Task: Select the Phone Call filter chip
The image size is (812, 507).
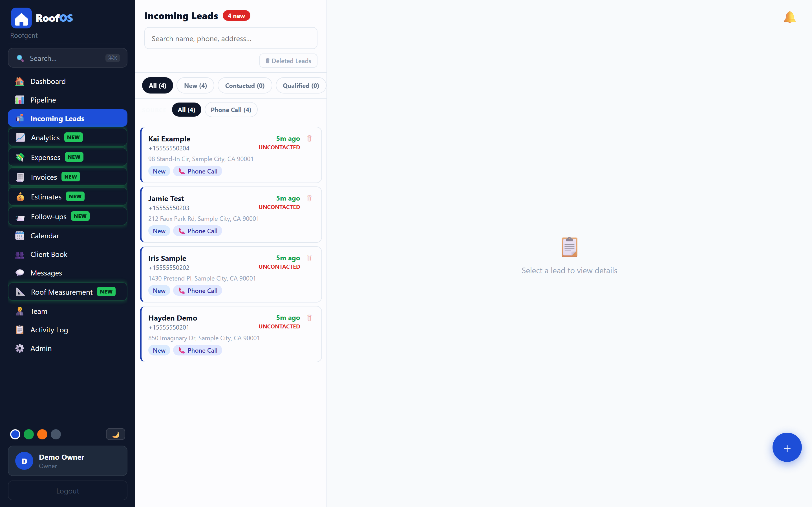Action: [231, 110]
